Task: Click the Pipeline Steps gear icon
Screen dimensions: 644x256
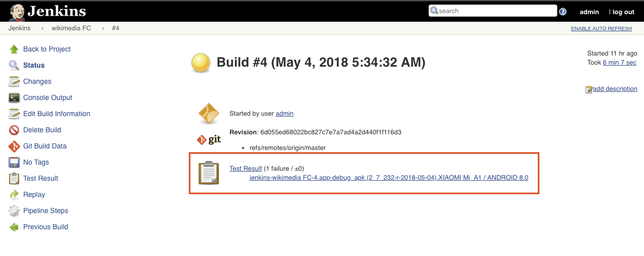Action: pyautogui.click(x=14, y=211)
